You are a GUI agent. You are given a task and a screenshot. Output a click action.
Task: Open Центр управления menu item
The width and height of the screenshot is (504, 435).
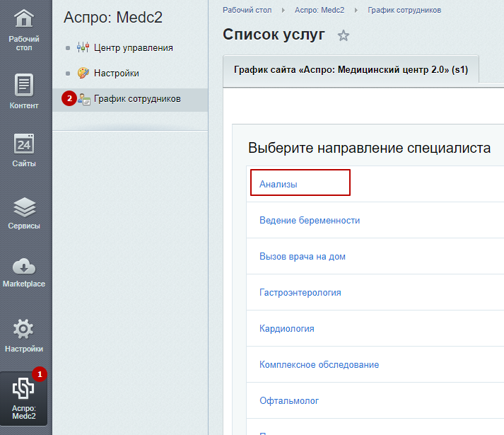133,47
